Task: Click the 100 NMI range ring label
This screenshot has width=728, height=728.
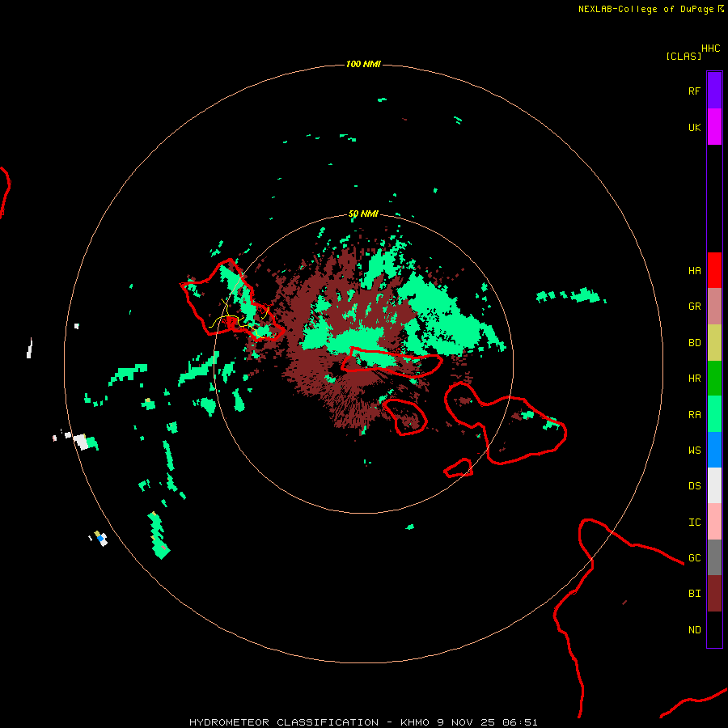Action: pos(363,64)
